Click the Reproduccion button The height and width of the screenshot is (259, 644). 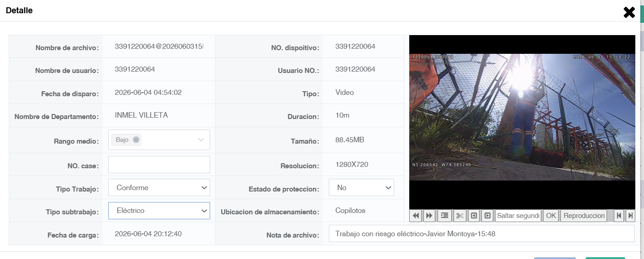[584, 216]
